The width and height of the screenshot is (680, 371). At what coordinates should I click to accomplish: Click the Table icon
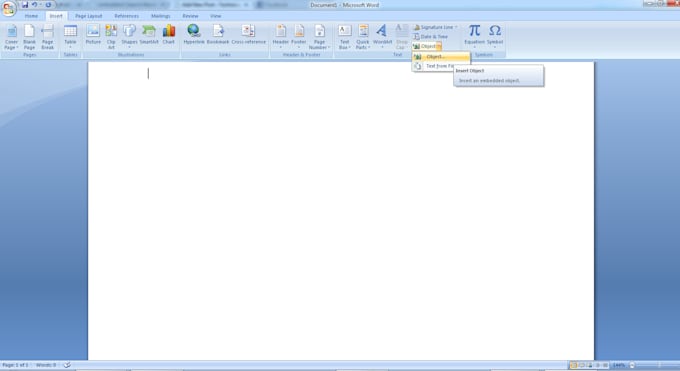(70, 37)
